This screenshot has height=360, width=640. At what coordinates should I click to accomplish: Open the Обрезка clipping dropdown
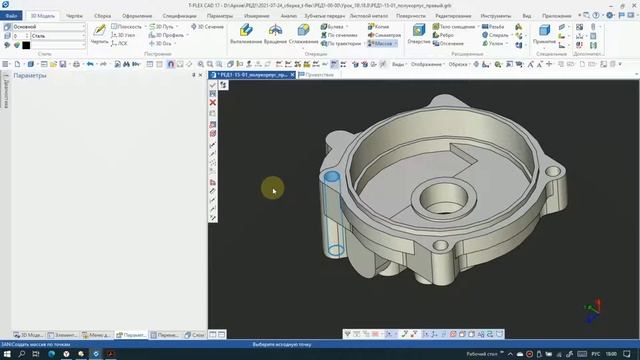tap(459, 64)
